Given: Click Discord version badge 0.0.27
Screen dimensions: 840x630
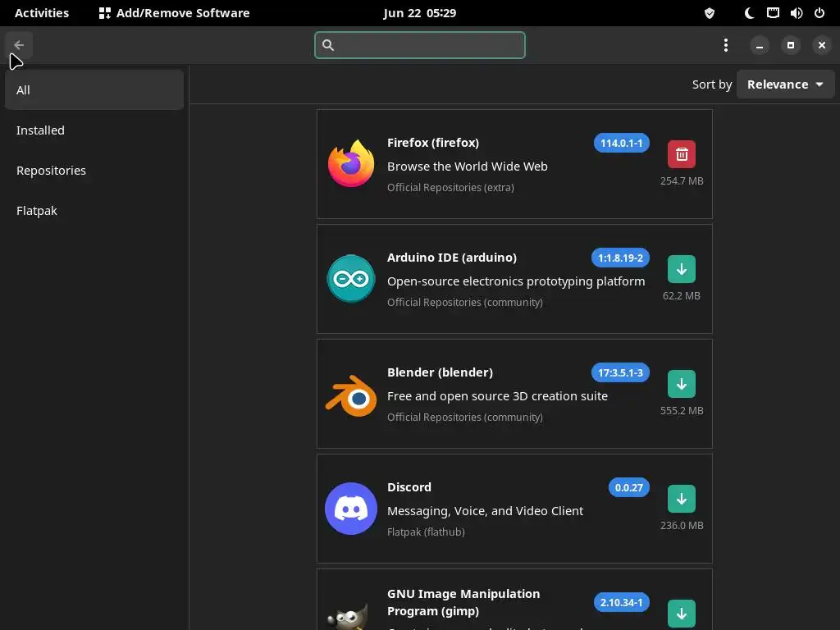Looking at the screenshot, I should [628, 487].
